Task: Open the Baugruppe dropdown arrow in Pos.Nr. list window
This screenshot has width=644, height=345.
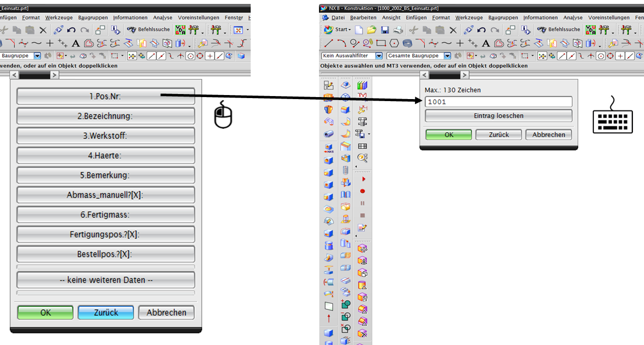Action: 37,56
